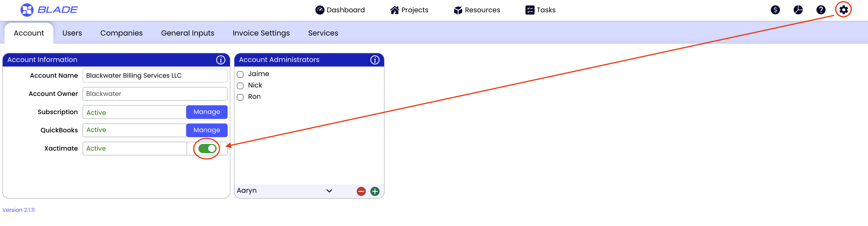This screenshot has width=868, height=226.
Task: Open the settings gear icon
Action: pyautogui.click(x=843, y=10)
